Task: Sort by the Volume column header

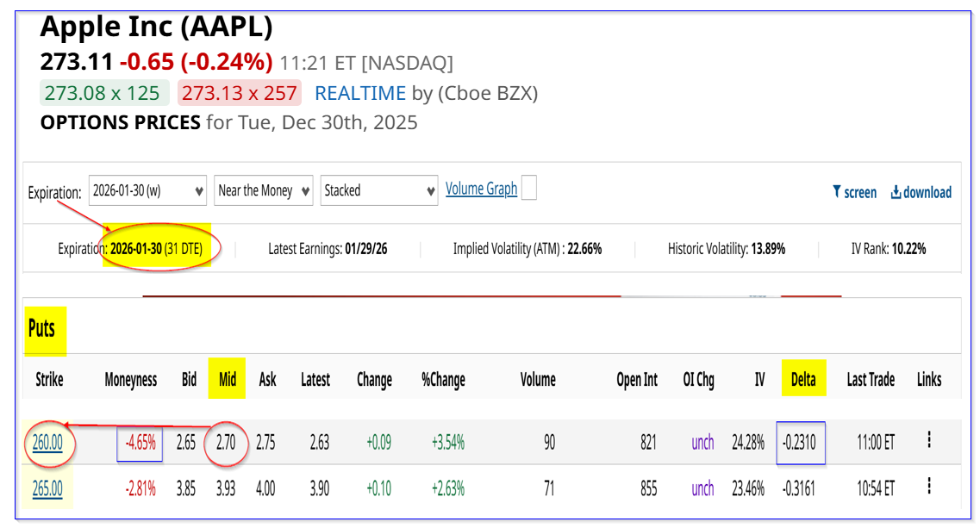Action: tap(538, 379)
